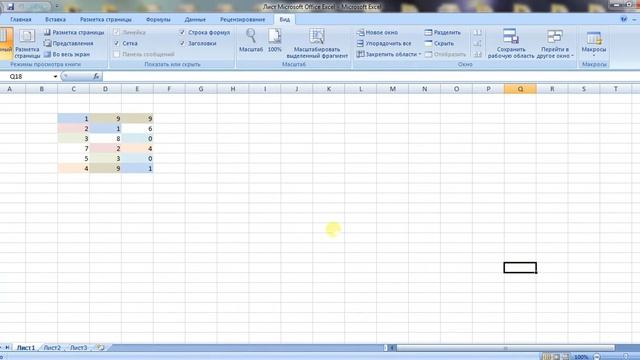Open the Главная ribbon tab
This screenshot has height=360, width=640.
[20, 20]
